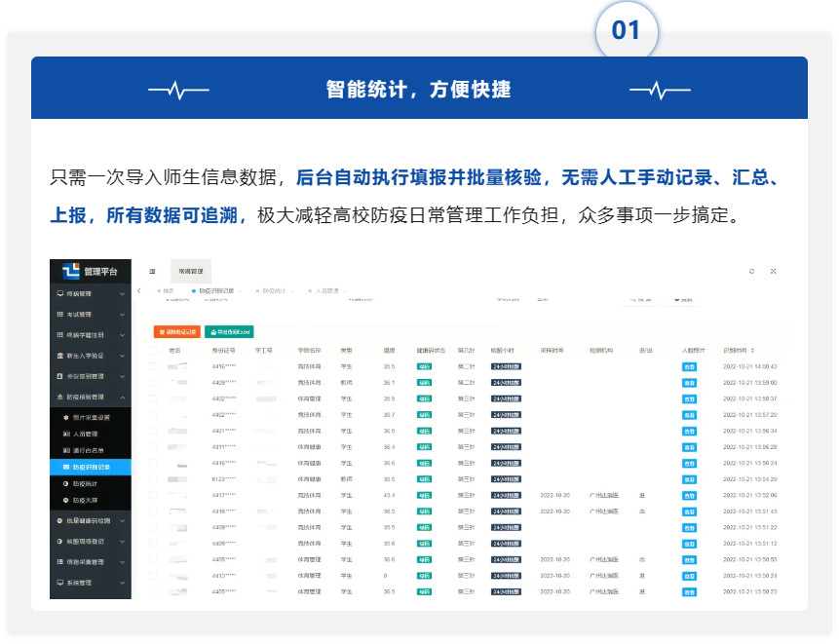Viewport: 839px width, 644px height.
Task: Click the sort icon beside 识别时间
Action: pyautogui.click(x=752, y=350)
